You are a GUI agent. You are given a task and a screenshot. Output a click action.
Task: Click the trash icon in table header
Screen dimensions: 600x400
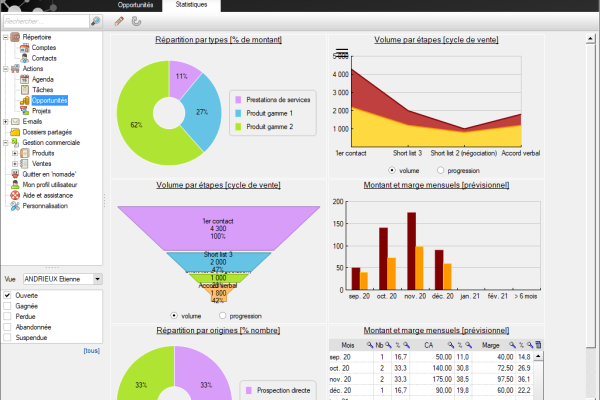click(x=537, y=344)
